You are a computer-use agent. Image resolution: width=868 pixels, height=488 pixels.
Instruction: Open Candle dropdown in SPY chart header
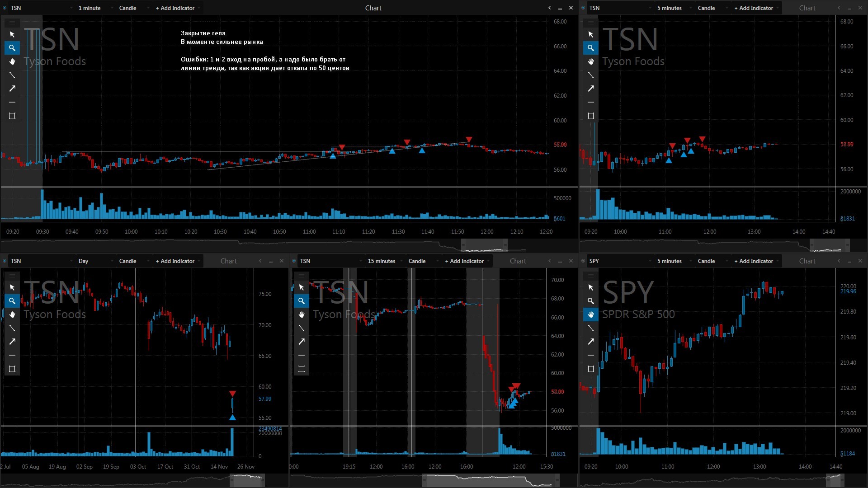[x=712, y=261]
